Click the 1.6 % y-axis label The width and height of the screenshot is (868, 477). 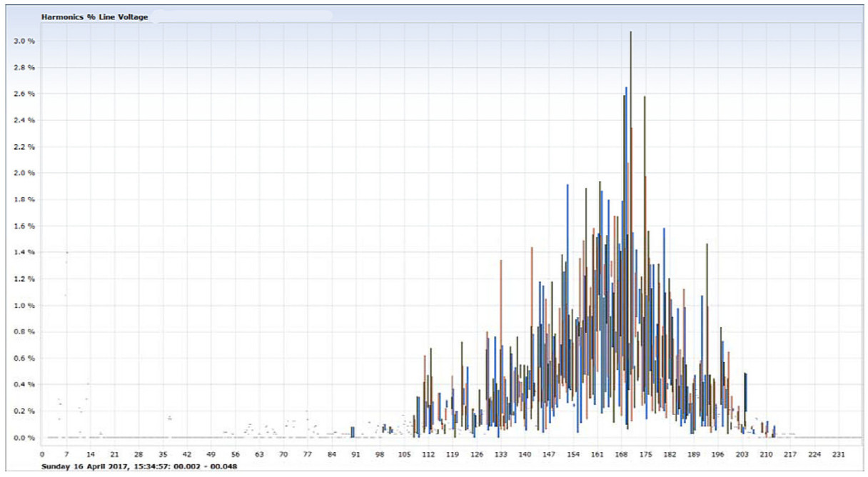click(x=24, y=226)
